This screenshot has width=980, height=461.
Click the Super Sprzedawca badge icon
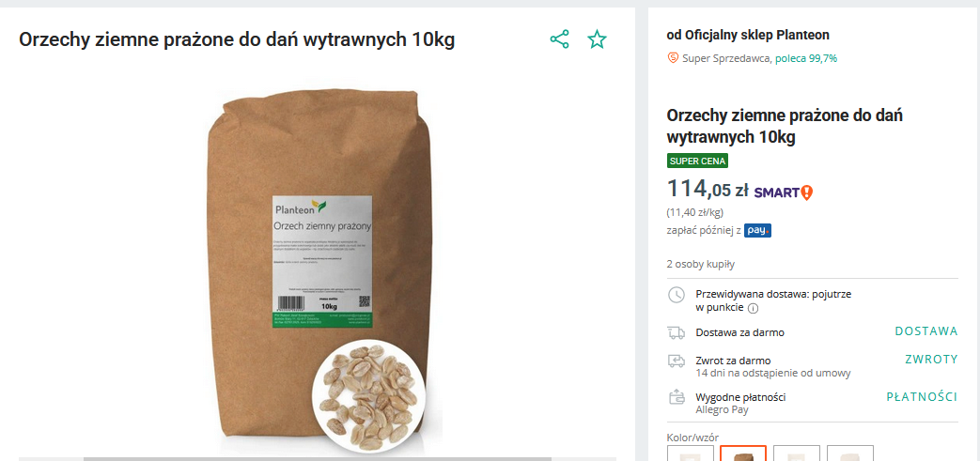(x=673, y=58)
